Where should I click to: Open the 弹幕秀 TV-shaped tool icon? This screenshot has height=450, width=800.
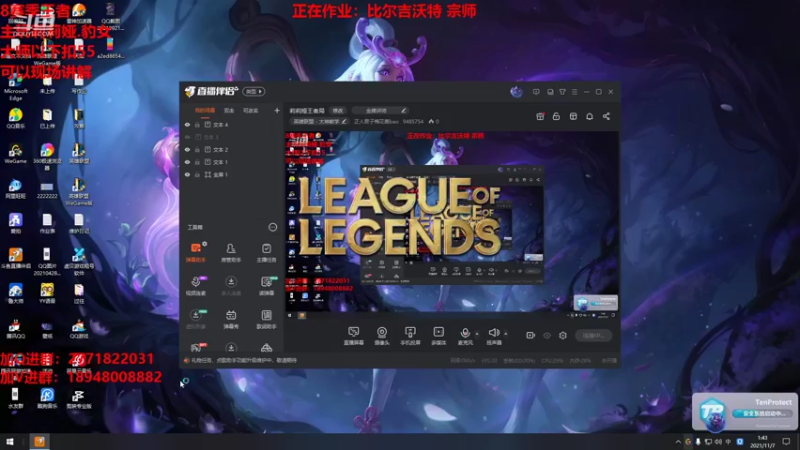click(x=231, y=319)
